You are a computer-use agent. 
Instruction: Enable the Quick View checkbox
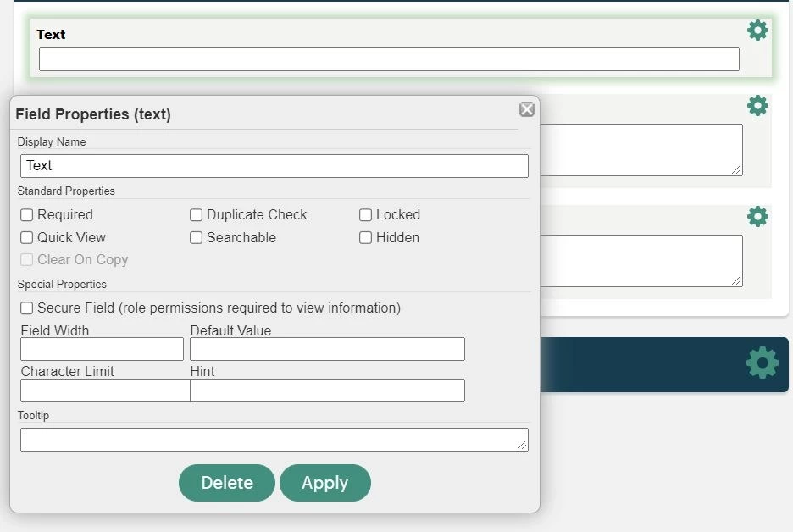click(x=27, y=238)
